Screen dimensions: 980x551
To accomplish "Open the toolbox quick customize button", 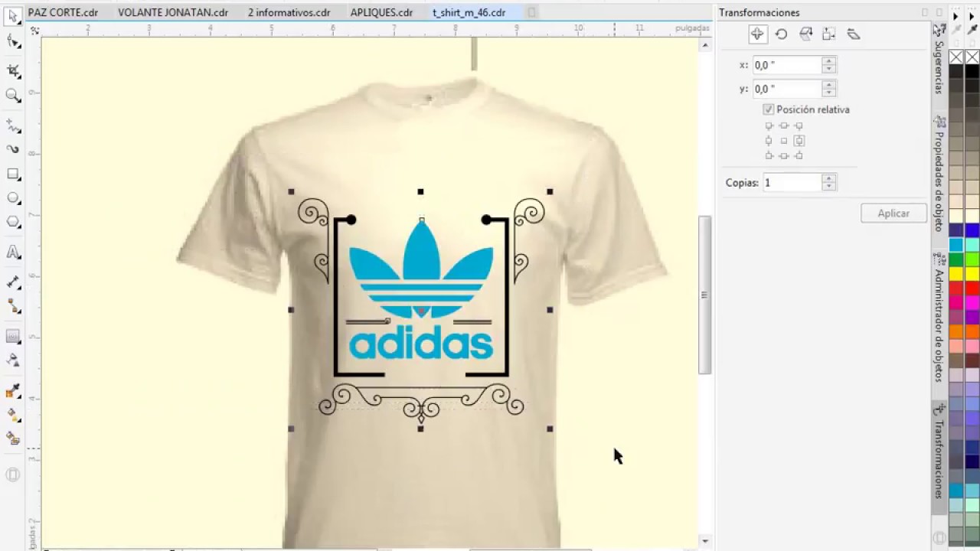I will point(13,474).
